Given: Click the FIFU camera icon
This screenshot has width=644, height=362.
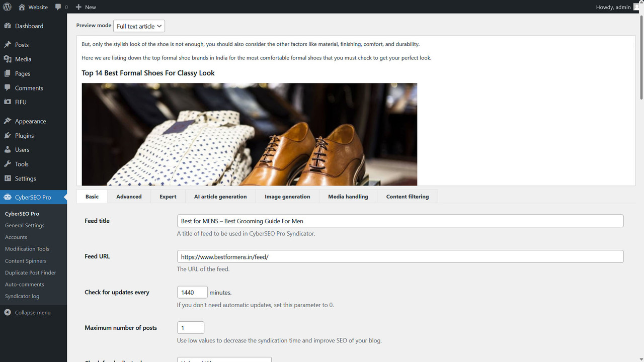Looking at the screenshot, I should (8, 102).
